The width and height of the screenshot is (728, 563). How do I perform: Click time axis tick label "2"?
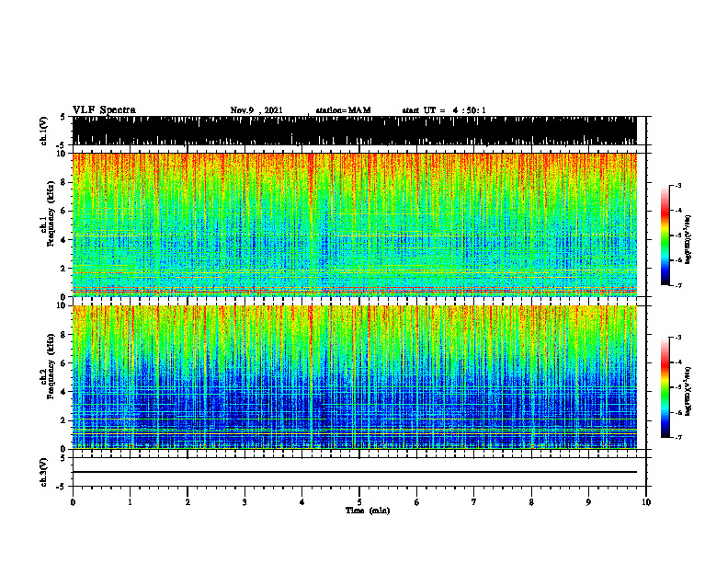tap(188, 502)
